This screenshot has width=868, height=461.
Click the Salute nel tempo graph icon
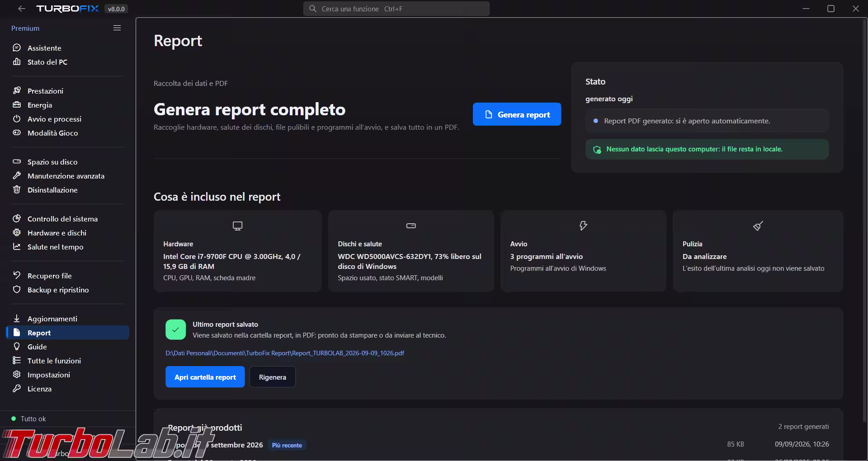[17, 247]
